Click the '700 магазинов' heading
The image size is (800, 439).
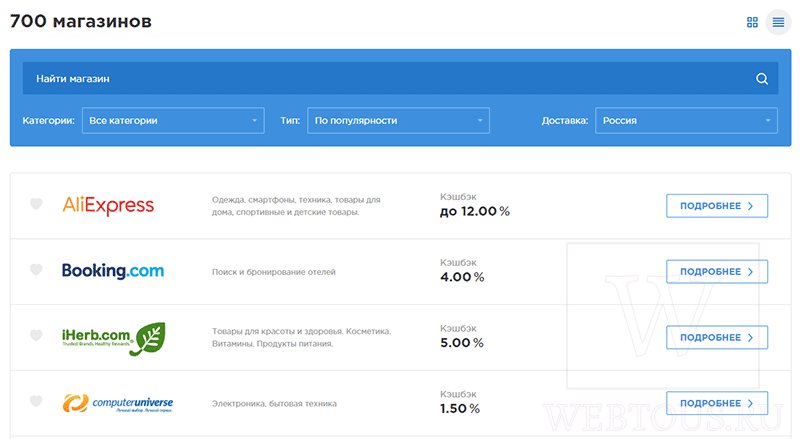click(x=81, y=21)
